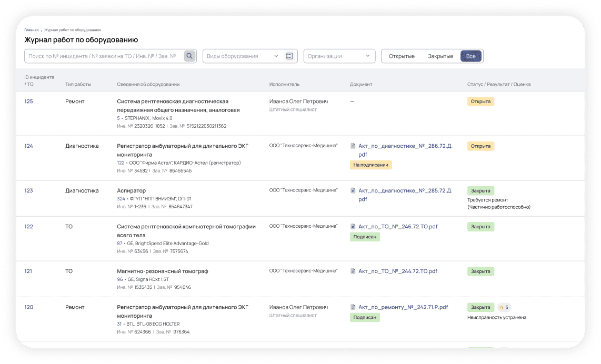Open incident 125 link
601x364 pixels.
click(29, 101)
